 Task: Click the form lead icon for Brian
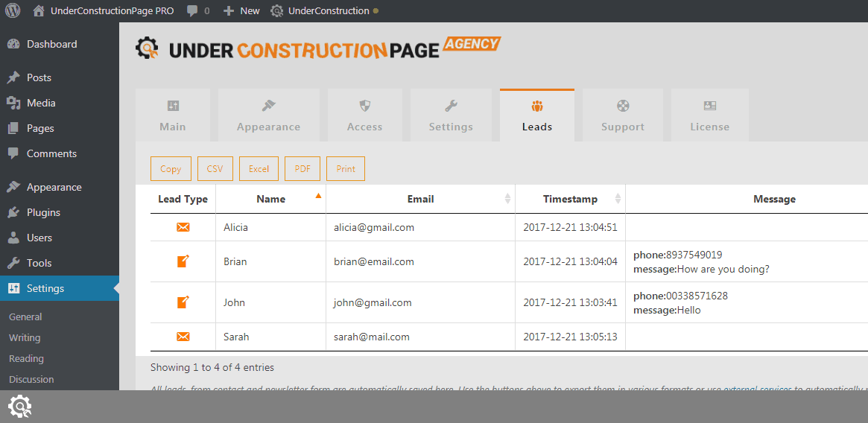pyautogui.click(x=183, y=261)
